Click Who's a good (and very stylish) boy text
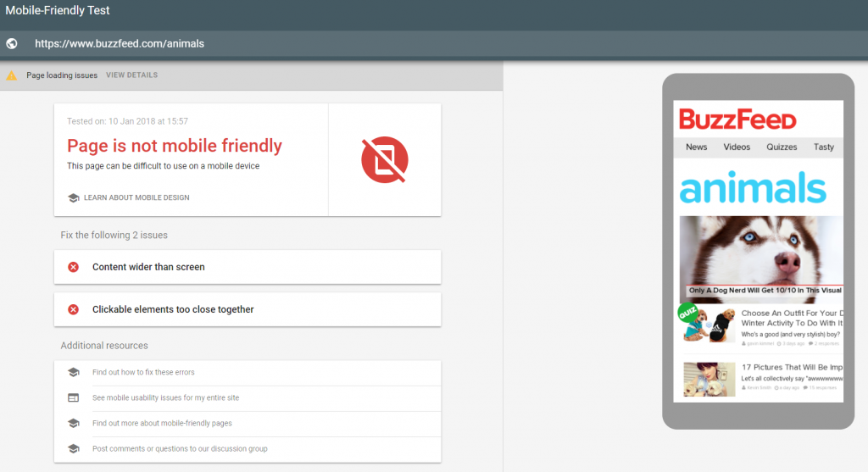 point(791,334)
